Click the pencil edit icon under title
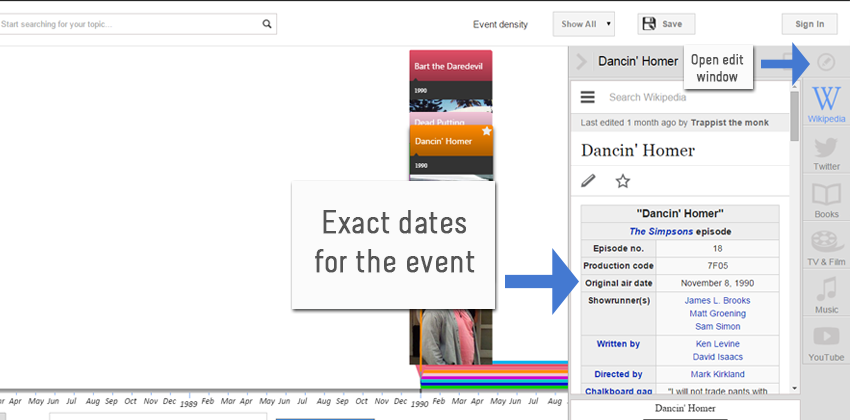Image resolution: width=850 pixels, height=420 pixels. [x=588, y=180]
